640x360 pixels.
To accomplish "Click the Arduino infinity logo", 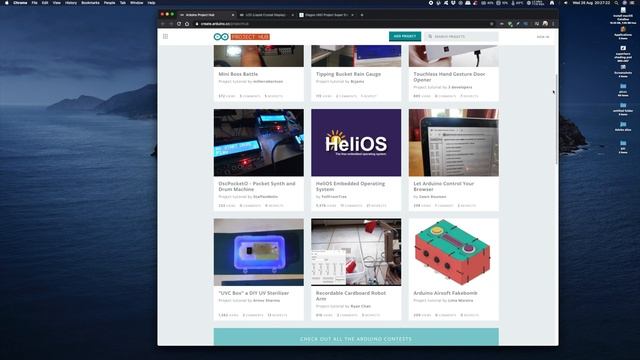I will tap(221, 37).
